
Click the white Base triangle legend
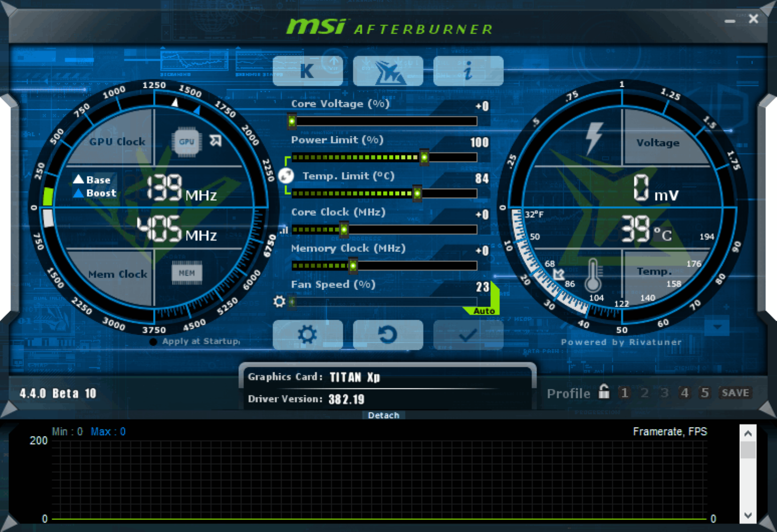[79, 179]
